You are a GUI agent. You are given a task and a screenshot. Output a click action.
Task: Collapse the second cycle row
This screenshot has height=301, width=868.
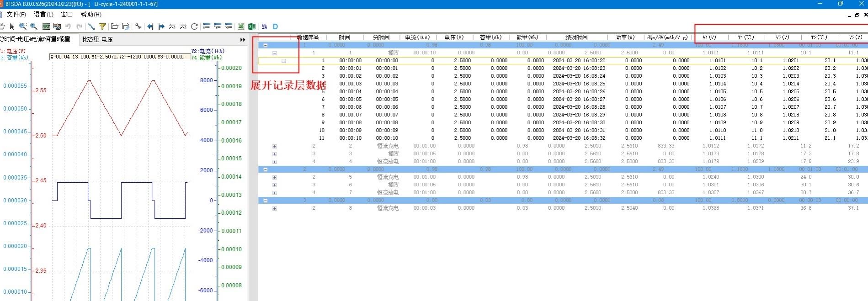pyautogui.click(x=266, y=169)
